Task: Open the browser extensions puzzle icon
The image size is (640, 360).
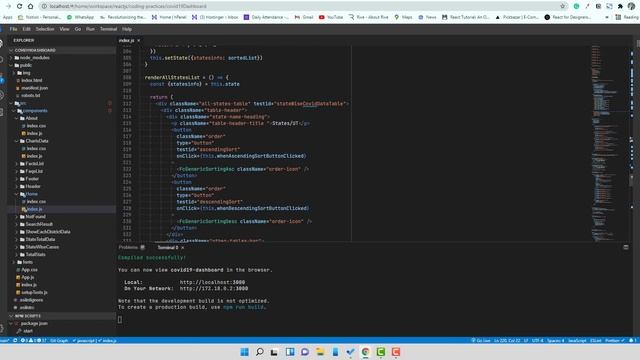Action: click(x=620, y=6)
